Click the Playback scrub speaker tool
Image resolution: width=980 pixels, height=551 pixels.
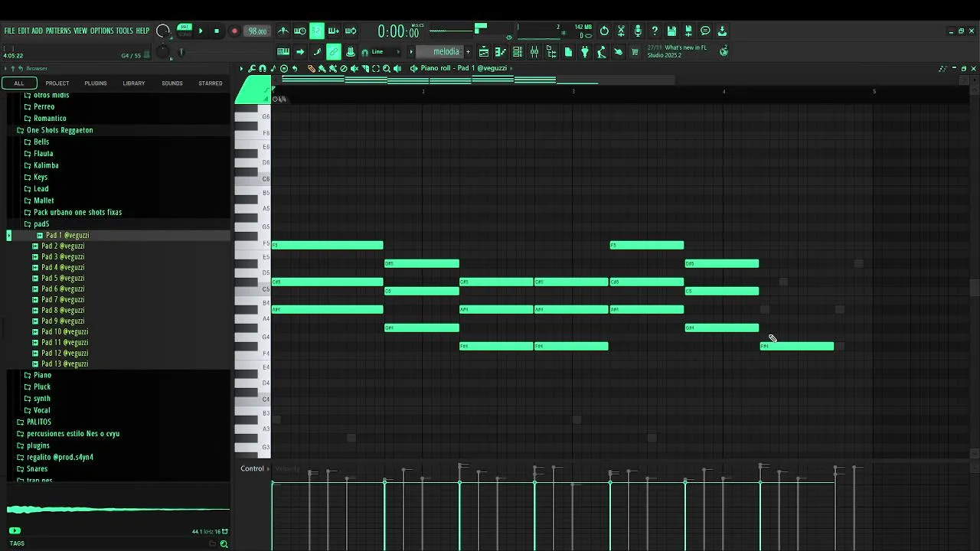point(397,68)
